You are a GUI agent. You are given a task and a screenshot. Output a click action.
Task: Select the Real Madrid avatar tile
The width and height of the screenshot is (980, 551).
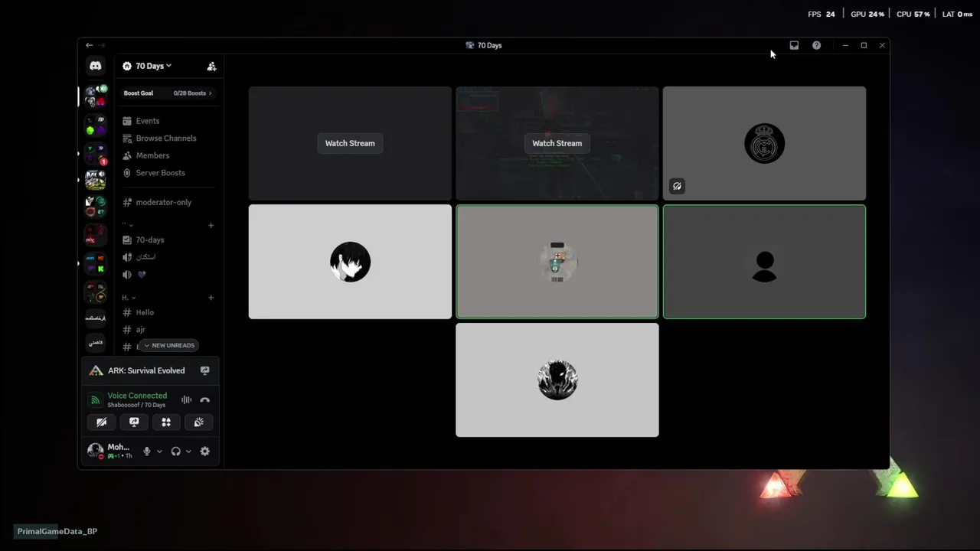[x=764, y=143]
